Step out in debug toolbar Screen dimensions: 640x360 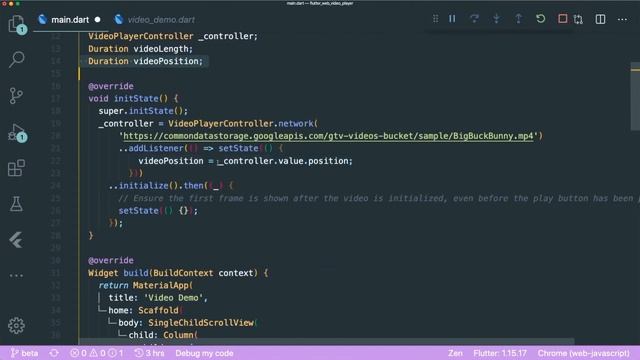pos(518,19)
